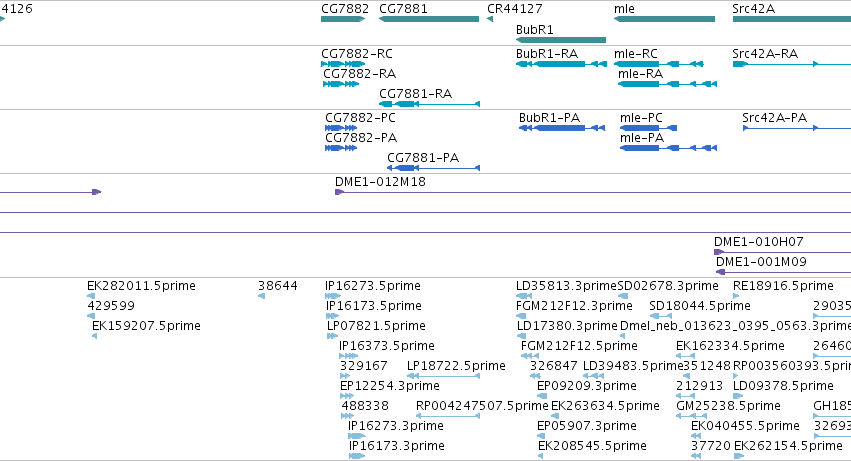Select EST IP16173.5prime glyph

[332, 316]
